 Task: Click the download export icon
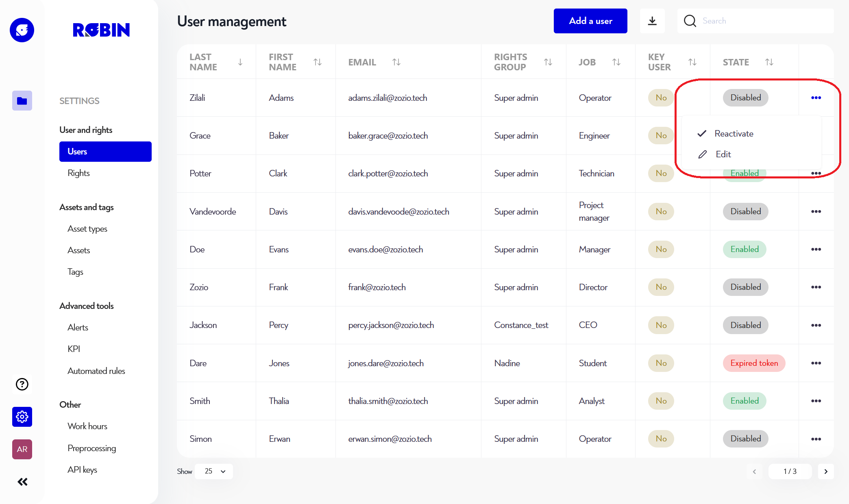point(652,21)
